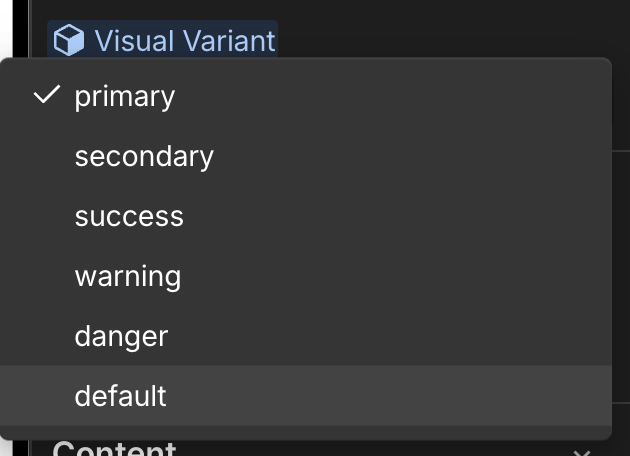This screenshot has height=456, width=630.
Task: Click the checkmark next to primary
Action: tap(47, 96)
